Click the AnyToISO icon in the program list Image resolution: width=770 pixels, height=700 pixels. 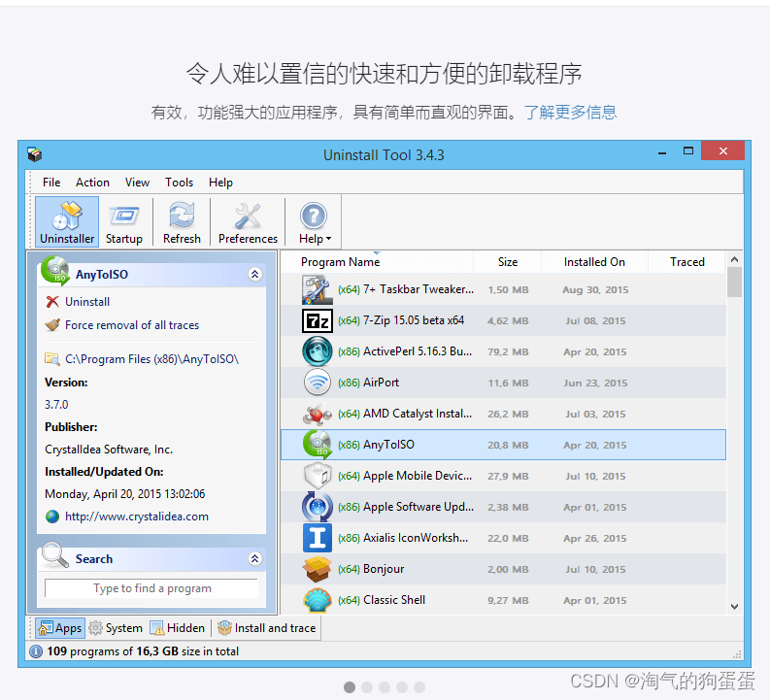click(317, 445)
